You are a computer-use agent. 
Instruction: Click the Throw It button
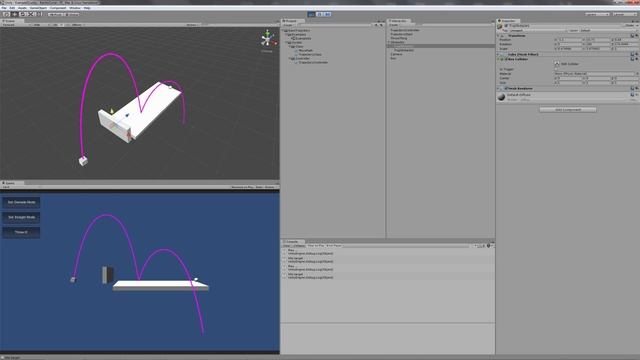pos(21,232)
